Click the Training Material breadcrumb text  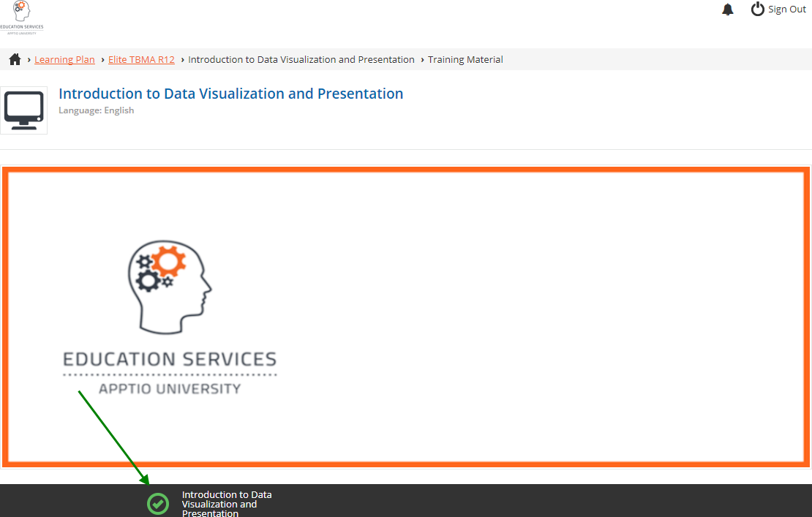[x=465, y=59]
